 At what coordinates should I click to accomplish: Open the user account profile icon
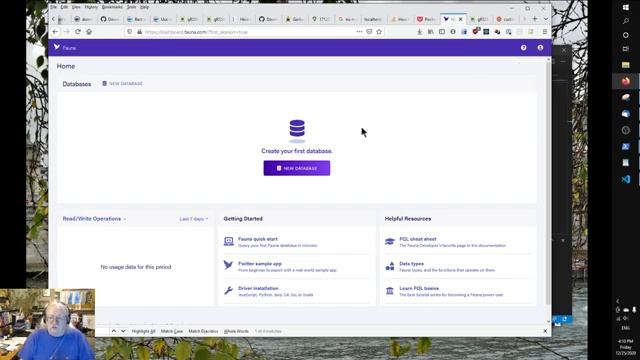click(540, 48)
